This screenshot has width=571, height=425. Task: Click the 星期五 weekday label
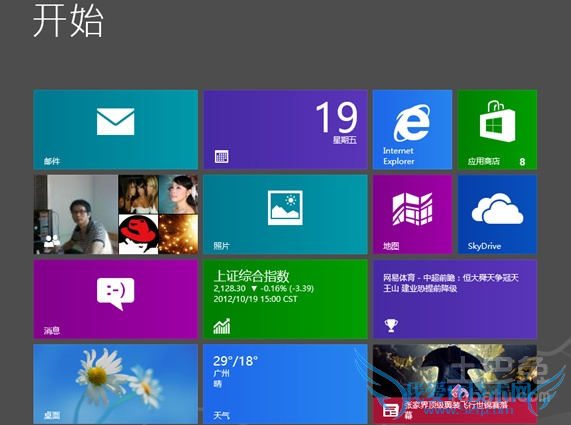click(x=344, y=140)
